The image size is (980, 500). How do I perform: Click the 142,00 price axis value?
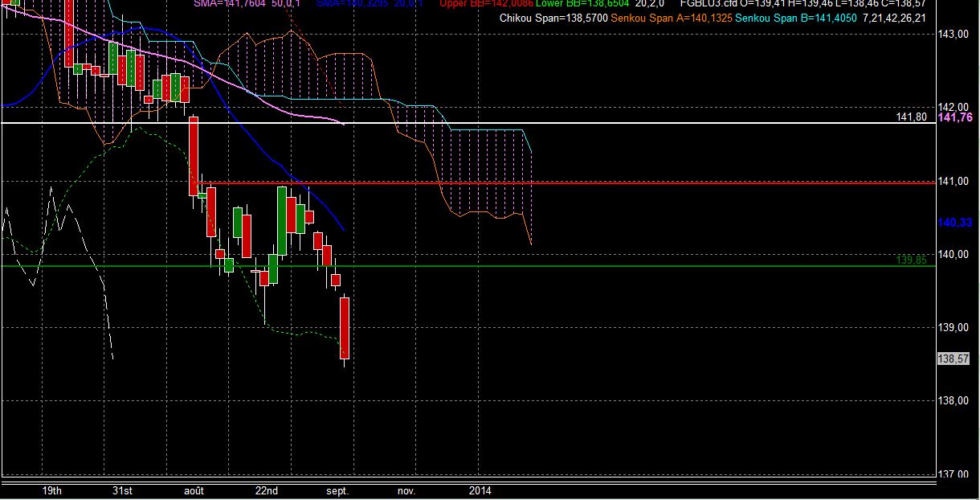955,108
